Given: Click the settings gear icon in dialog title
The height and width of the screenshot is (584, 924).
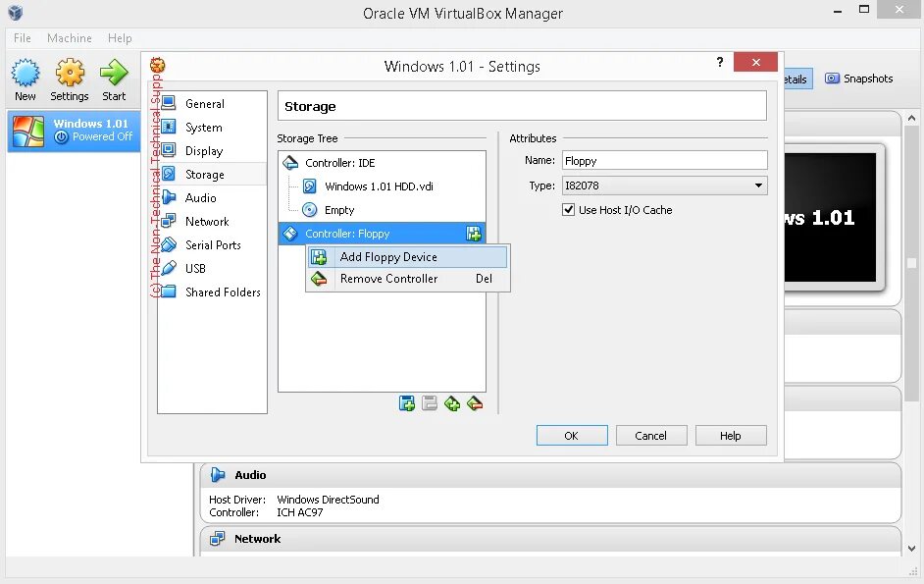Looking at the screenshot, I should pyautogui.click(x=157, y=65).
